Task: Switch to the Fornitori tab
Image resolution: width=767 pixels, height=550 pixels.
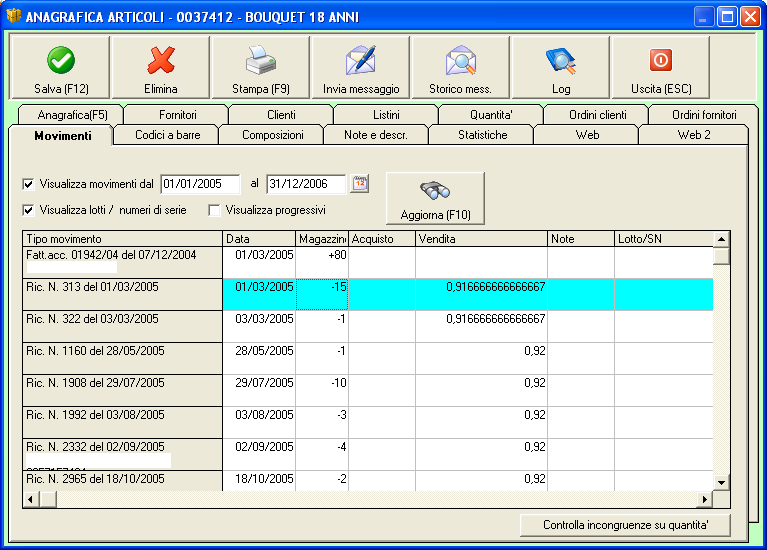Action: [178, 115]
